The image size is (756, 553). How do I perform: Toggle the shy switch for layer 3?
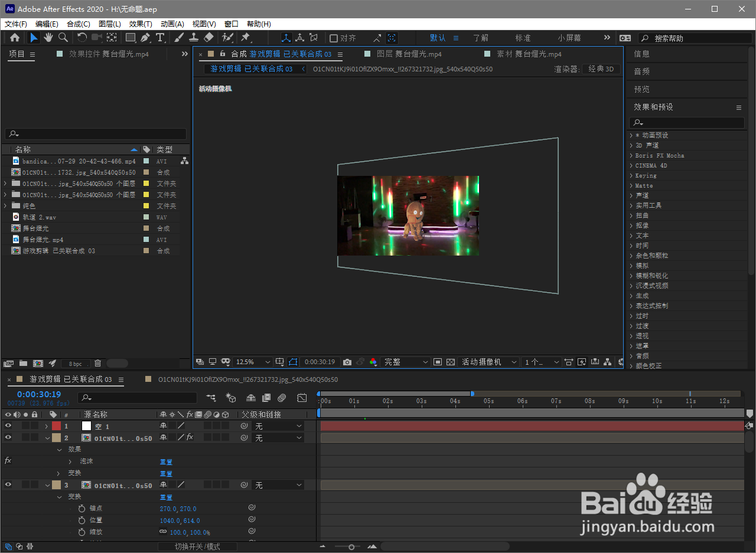click(x=163, y=485)
